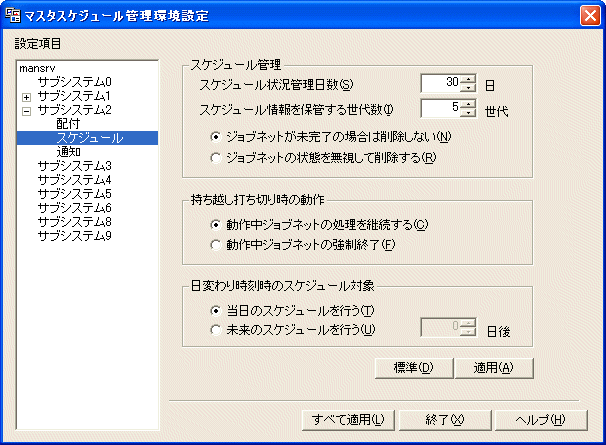The image size is (606, 445).
Task: Collapse the サブシステム2 tree node
Action: (x=26, y=111)
